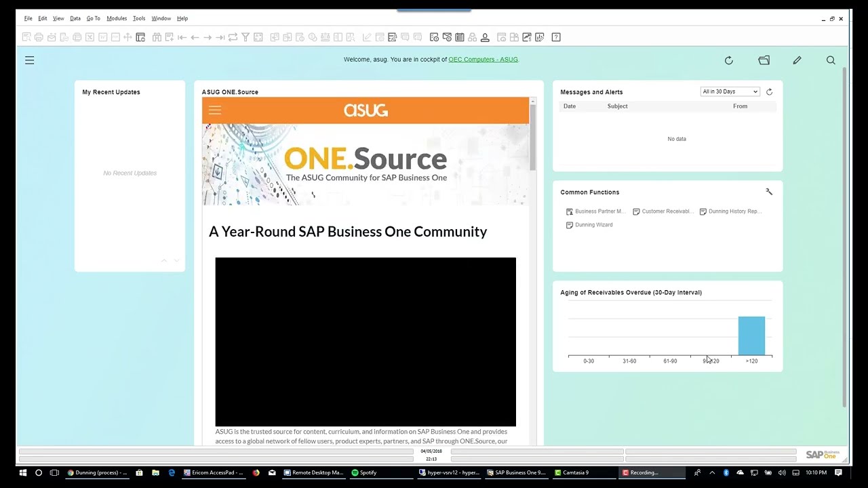
Task: Open the Tools menu
Action: point(139,18)
